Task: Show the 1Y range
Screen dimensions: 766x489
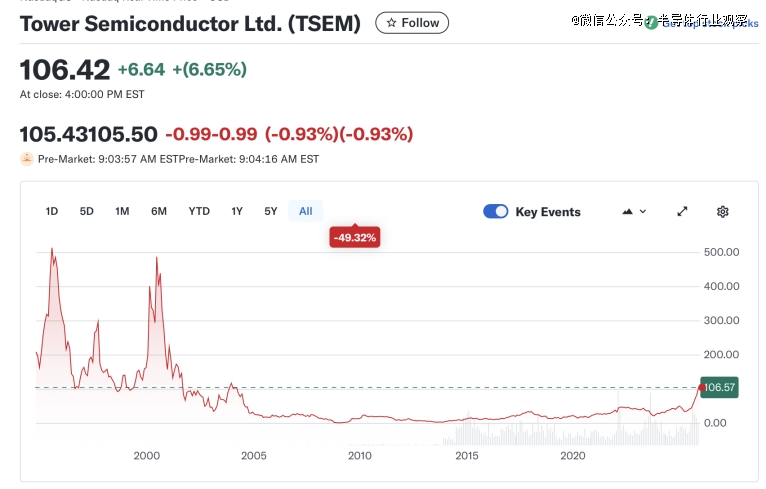Action: point(237,211)
